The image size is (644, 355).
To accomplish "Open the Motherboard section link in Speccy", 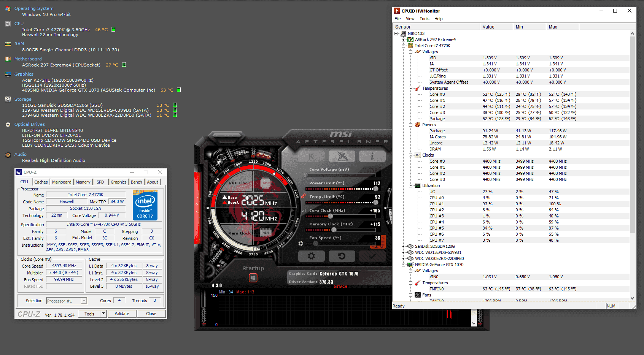I will tap(28, 59).
